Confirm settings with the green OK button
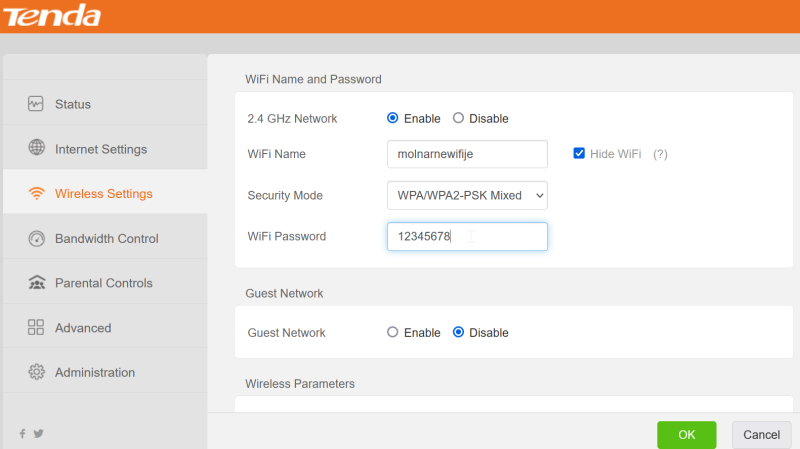Screen dimensions: 800x449 [x=686, y=435]
